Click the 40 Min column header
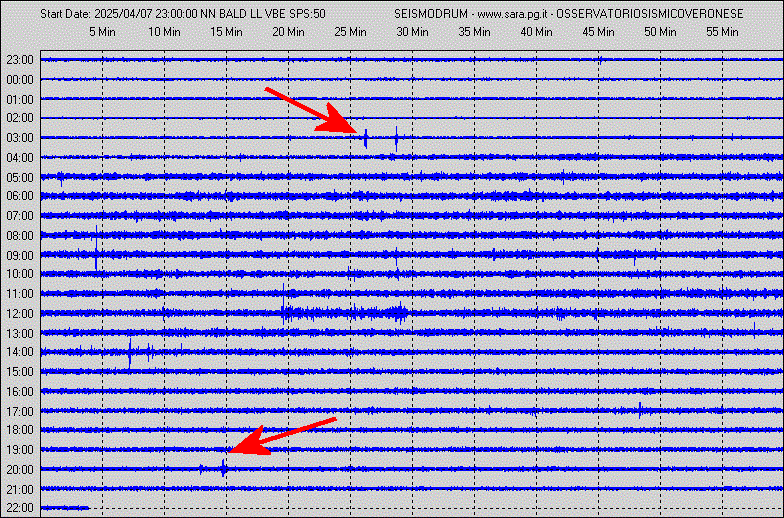The image size is (784, 518). 536,32
